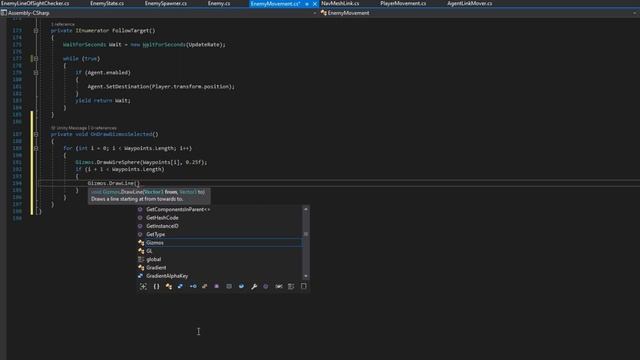Click the DrawLine signature help tooltip
Image resolution: width=640 pixels, height=360 pixels.
point(149,196)
